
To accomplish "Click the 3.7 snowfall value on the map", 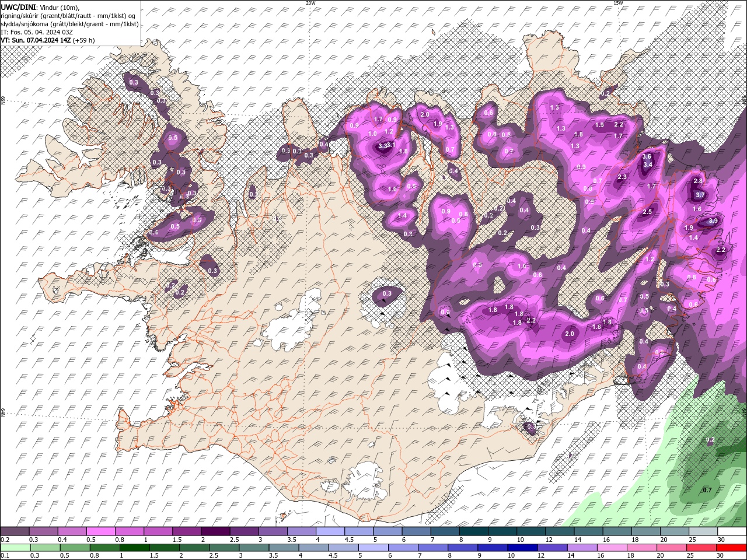I will [x=701, y=195].
